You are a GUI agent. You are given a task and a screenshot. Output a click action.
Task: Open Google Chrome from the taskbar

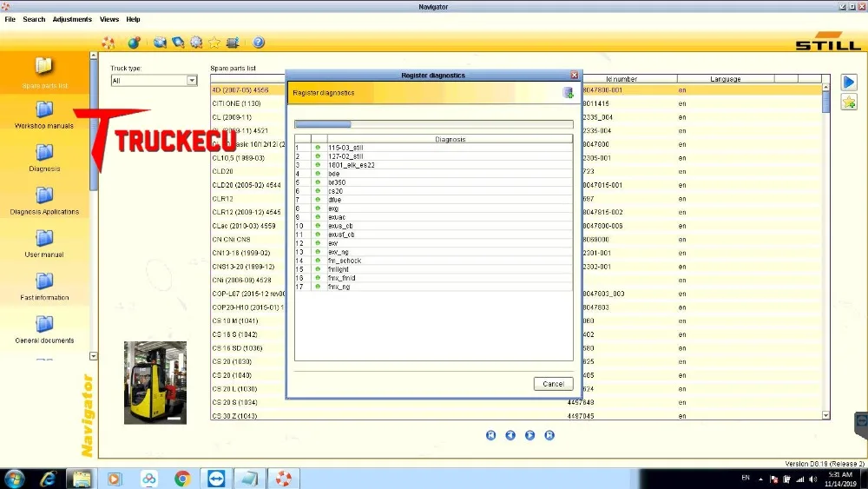point(182,479)
